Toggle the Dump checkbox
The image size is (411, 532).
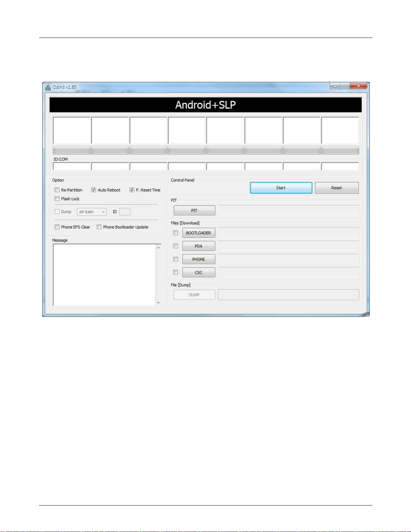pos(57,211)
